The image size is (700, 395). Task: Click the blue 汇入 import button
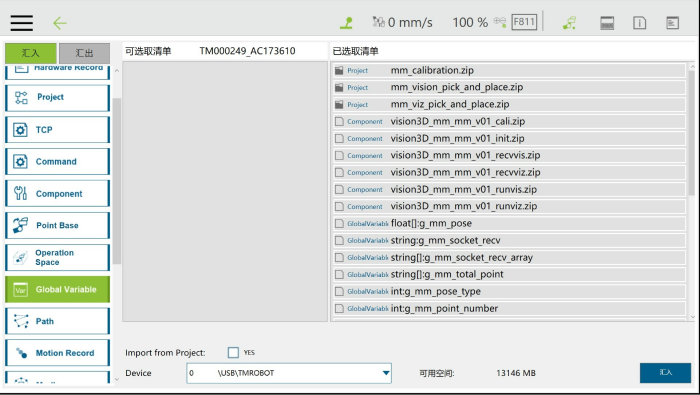tap(665, 373)
